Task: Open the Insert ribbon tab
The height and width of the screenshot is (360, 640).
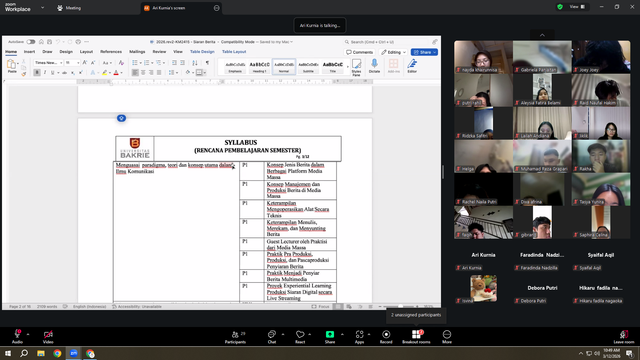Action: point(29,52)
